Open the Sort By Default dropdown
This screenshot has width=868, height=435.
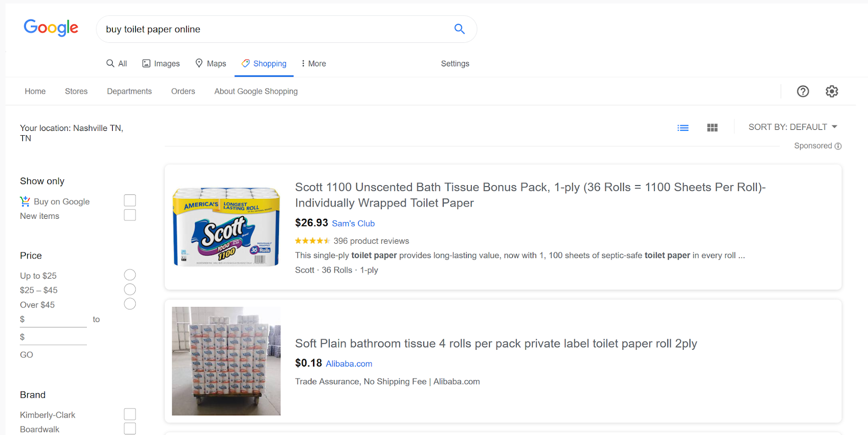(793, 127)
